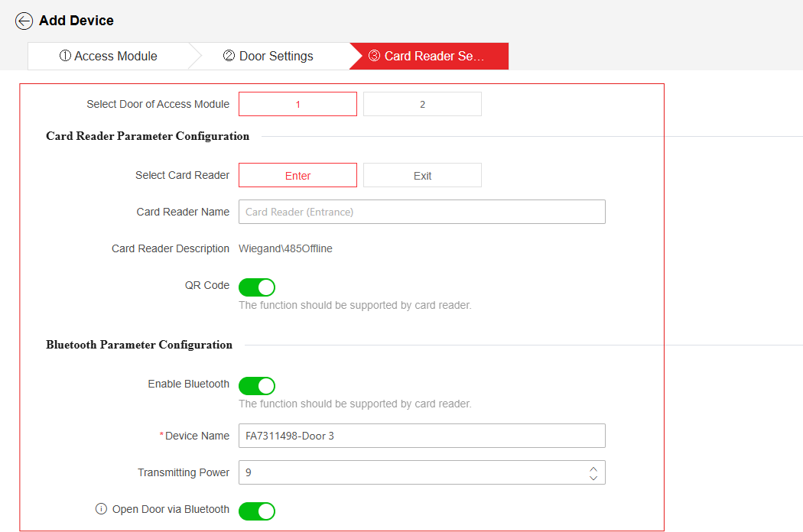Go back using the arrow icon
803x532 pixels.
(x=24, y=21)
